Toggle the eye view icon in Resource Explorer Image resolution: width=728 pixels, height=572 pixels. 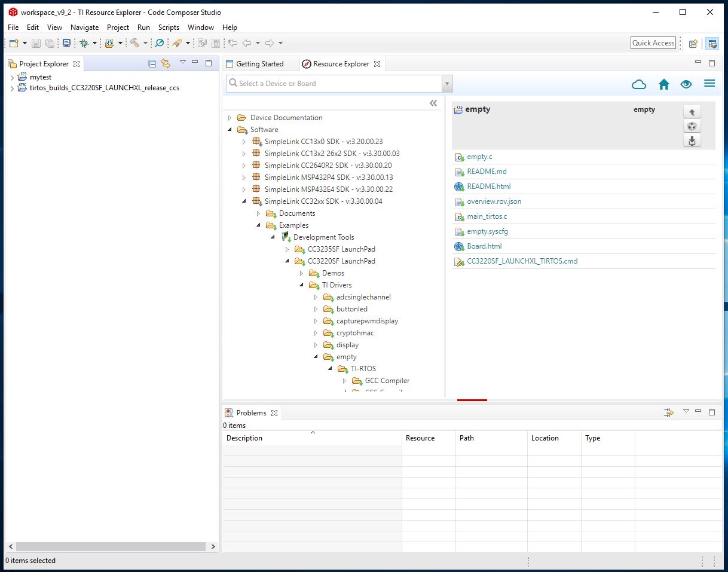point(686,84)
